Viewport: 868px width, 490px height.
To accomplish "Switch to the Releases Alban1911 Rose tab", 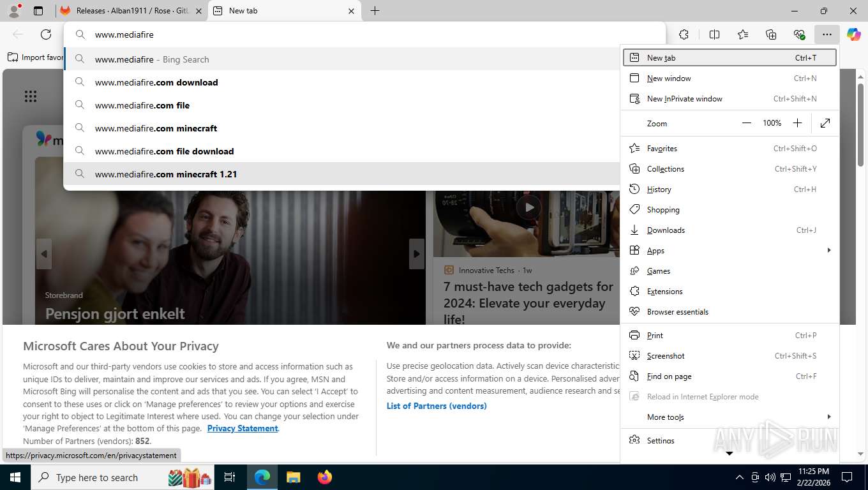I will (131, 11).
